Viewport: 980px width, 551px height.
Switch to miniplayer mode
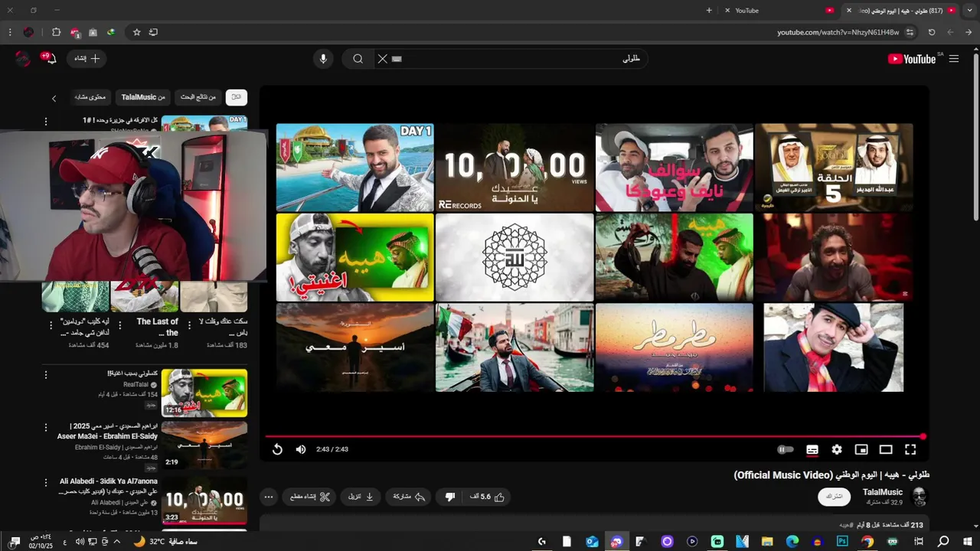pos(861,449)
